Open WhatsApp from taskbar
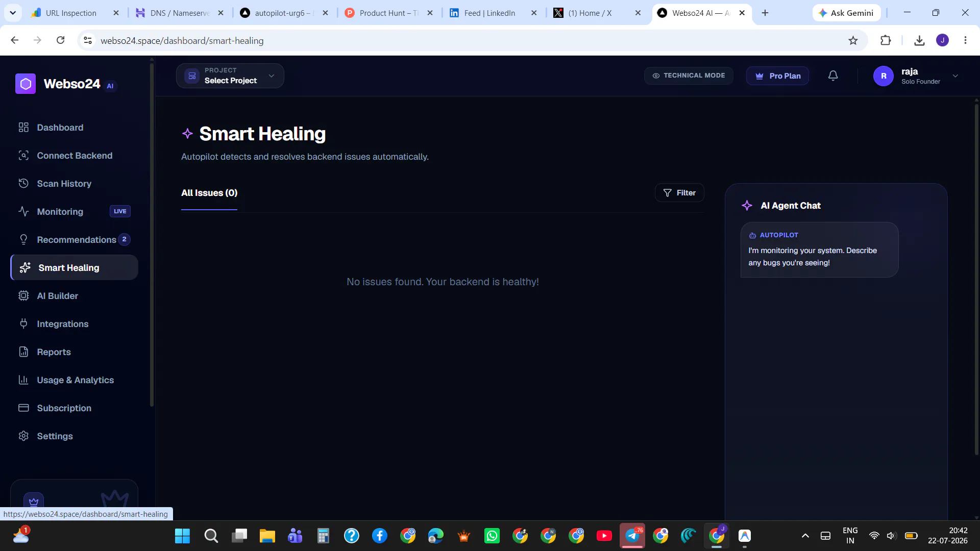This screenshot has height=551, width=980. click(492, 536)
